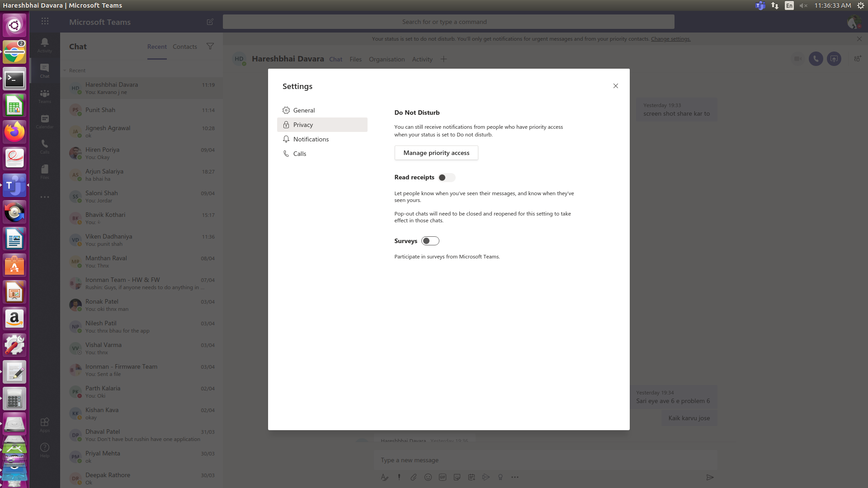Open Calls settings tab

point(322,154)
